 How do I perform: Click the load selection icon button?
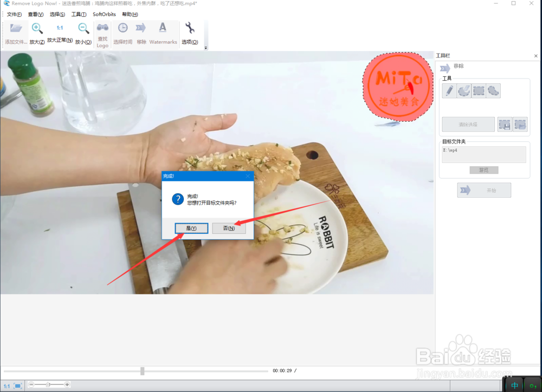[520, 125]
